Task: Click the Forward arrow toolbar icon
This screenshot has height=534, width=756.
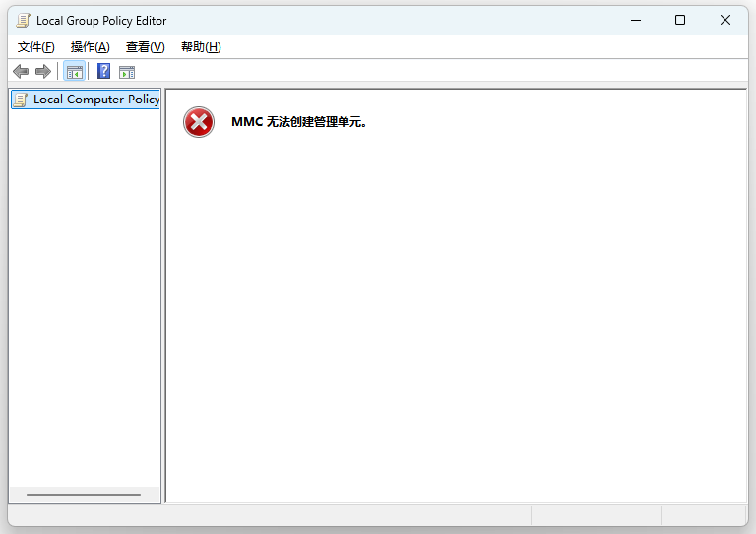Action: tap(43, 72)
